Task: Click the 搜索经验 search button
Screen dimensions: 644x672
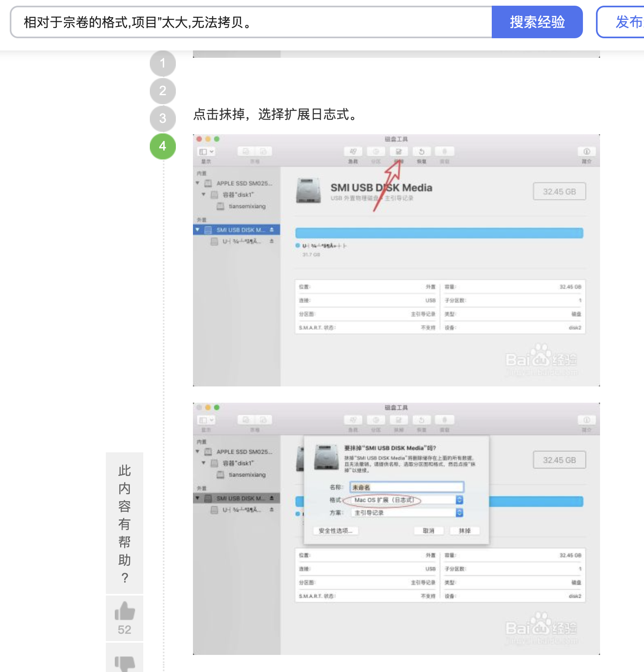Action: click(x=537, y=22)
